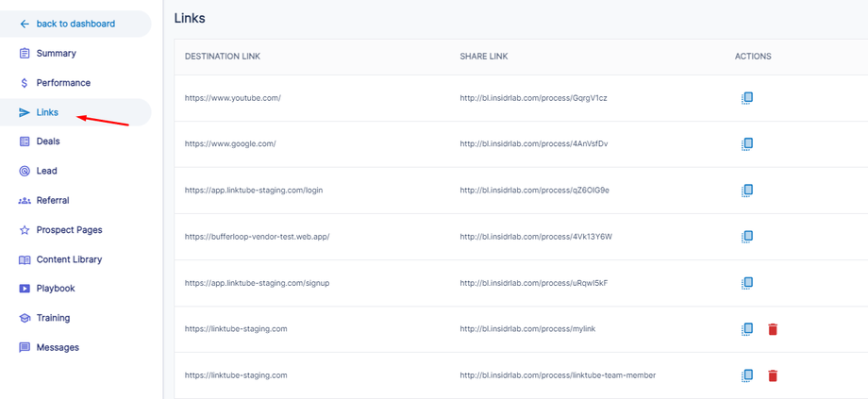This screenshot has width=868, height=399.
Task: Delete the mylink link row
Action: (773, 329)
